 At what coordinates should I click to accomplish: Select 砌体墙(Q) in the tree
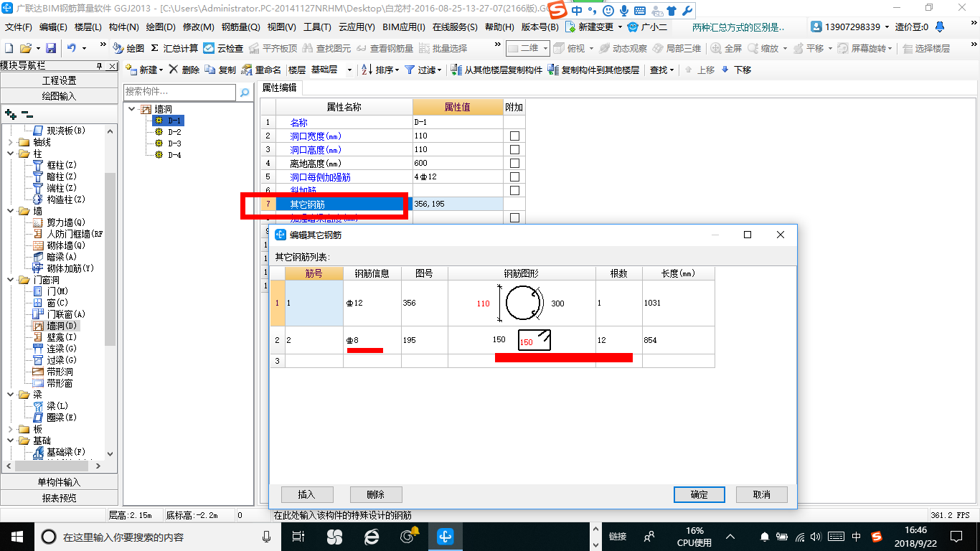(x=59, y=245)
